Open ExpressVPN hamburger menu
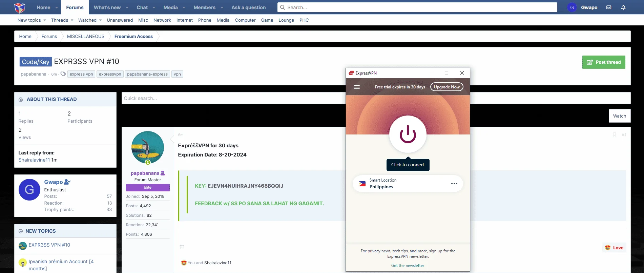 point(357,87)
